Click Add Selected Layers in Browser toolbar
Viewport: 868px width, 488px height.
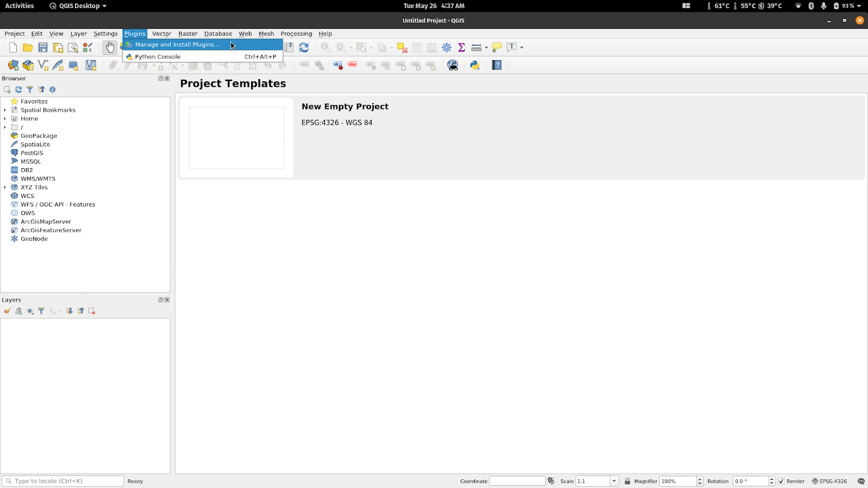tap(7, 89)
